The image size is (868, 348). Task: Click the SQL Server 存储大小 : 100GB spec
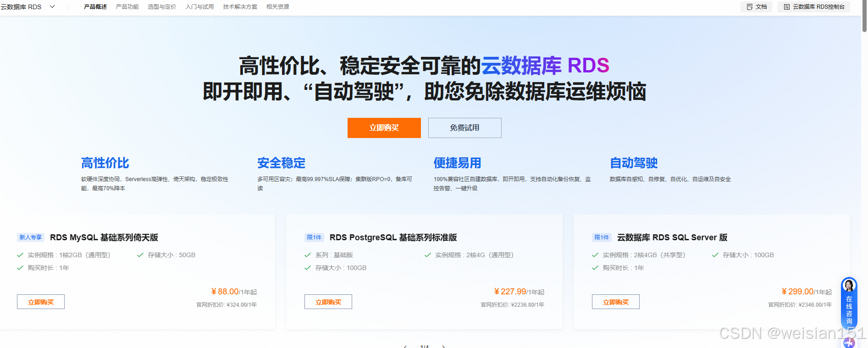(x=748, y=255)
